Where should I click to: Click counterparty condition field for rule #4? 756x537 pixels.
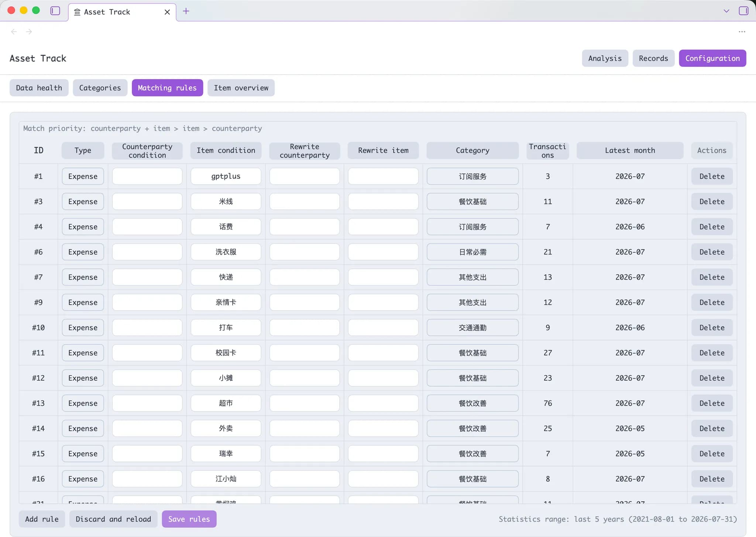tap(147, 227)
